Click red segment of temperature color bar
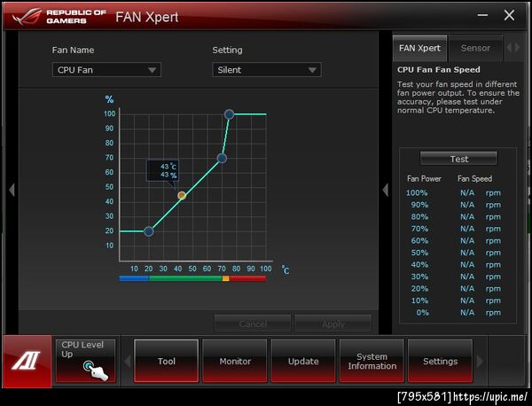The width and height of the screenshot is (532, 406). tap(247, 278)
